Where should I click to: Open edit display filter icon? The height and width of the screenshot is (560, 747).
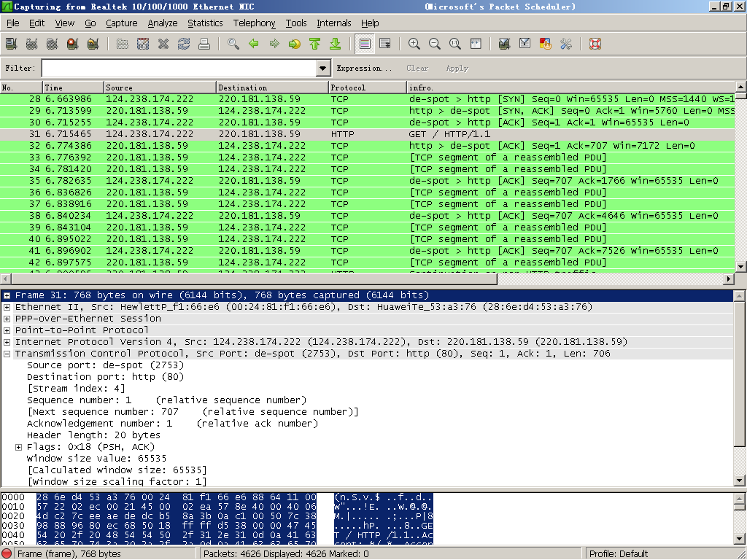click(525, 44)
